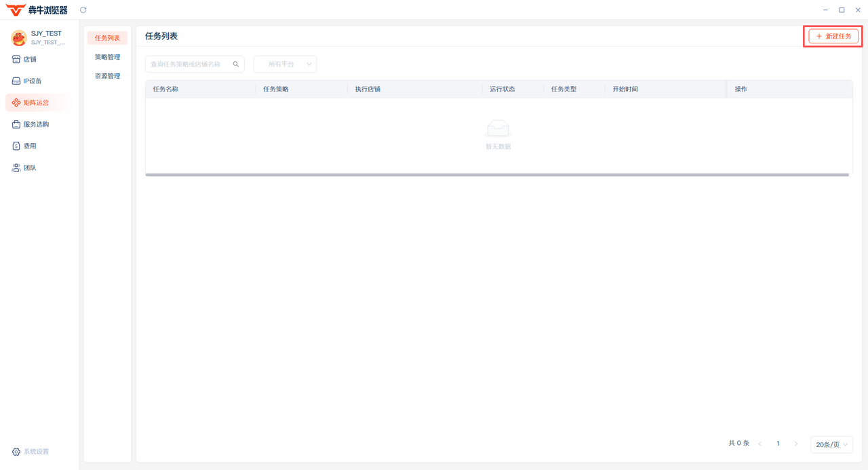Open 系统设置 at the sidebar bottom
Screen dimensions: 868x470
(35, 452)
